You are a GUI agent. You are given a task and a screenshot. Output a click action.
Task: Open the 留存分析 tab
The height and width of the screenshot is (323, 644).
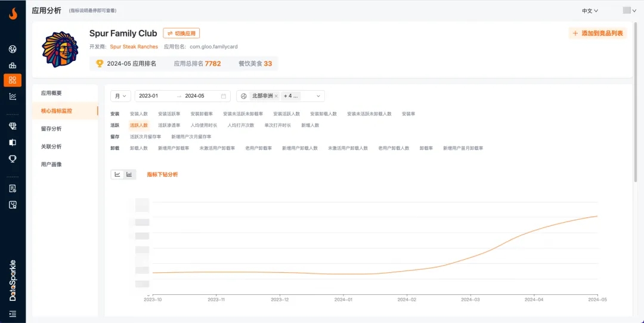tap(51, 129)
